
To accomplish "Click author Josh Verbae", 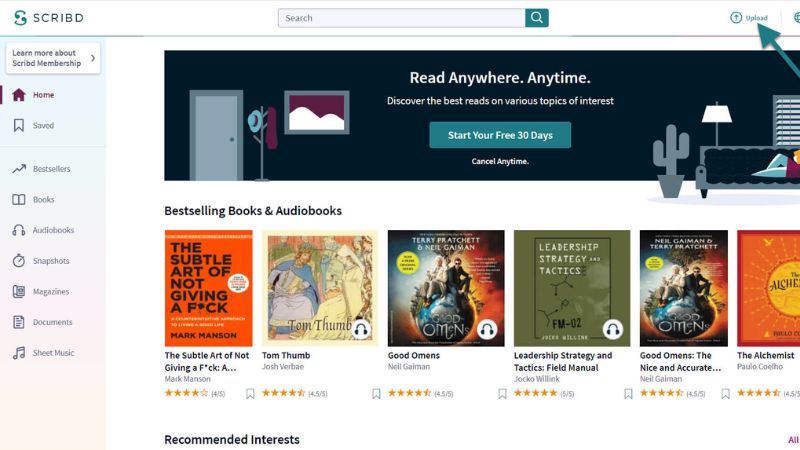I will [283, 366].
